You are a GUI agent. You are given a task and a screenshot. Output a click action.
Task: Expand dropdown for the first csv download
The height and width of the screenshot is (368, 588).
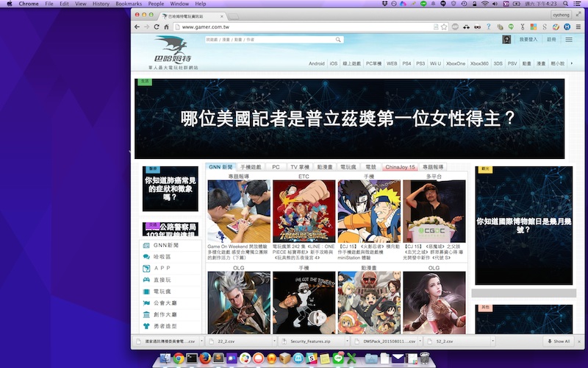click(x=201, y=342)
